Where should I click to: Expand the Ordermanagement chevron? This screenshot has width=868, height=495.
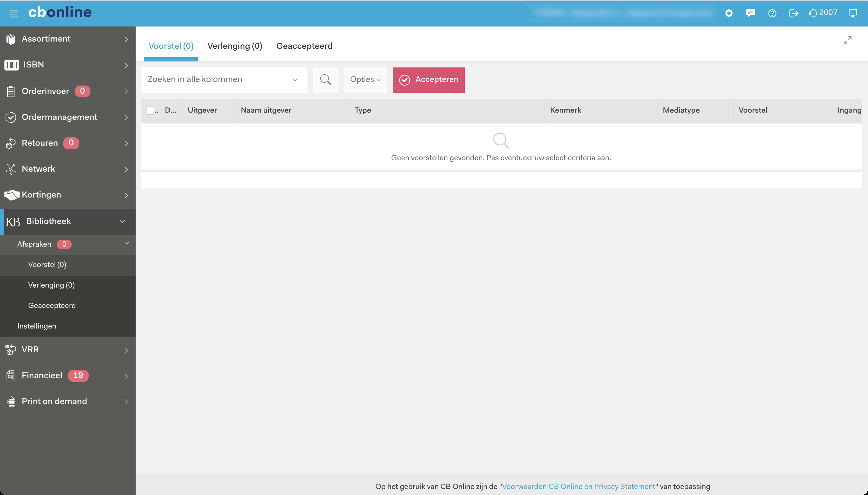[x=126, y=118]
